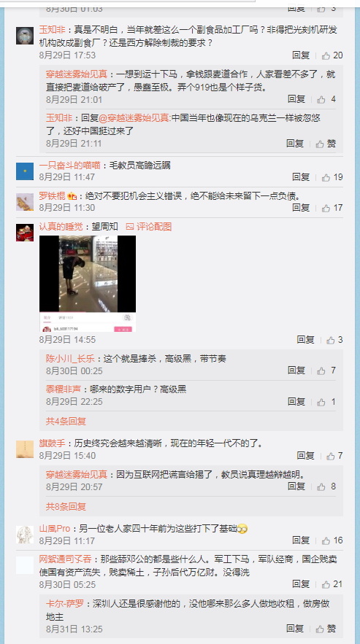The image size is (360, 644).
Task: Expand 共8条回复 replies
Action: pyautogui.click(x=66, y=506)
